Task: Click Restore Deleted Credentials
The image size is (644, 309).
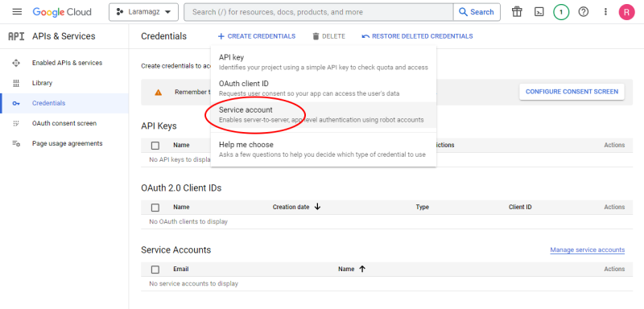Action: (x=417, y=36)
